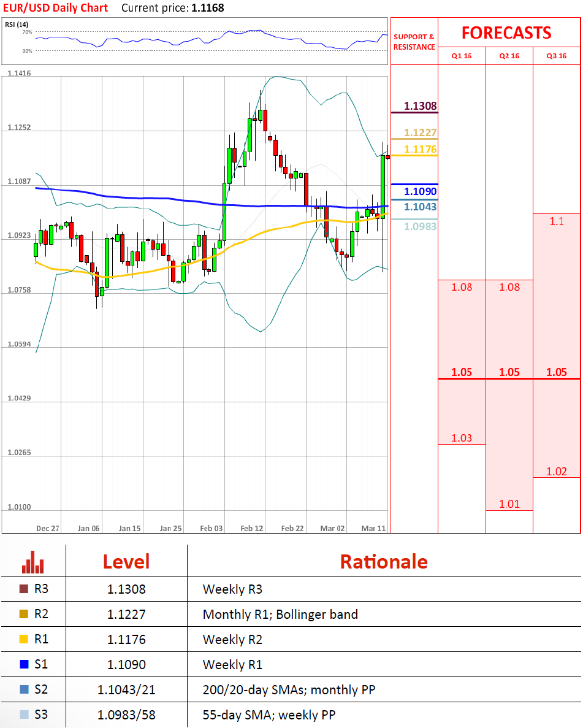Click the RSI (14) label
Image resolution: width=583 pixels, height=728 pixels.
pyautogui.click(x=17, y=25)
